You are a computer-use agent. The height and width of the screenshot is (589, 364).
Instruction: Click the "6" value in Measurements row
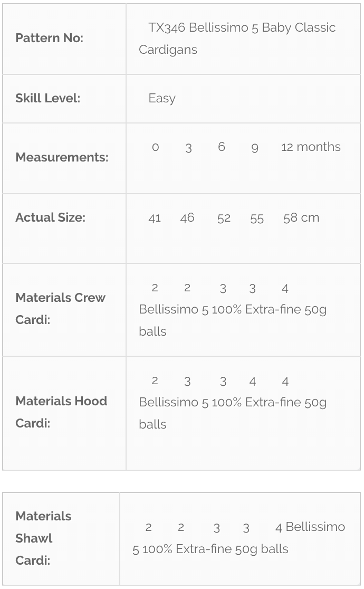coord(222,147)
